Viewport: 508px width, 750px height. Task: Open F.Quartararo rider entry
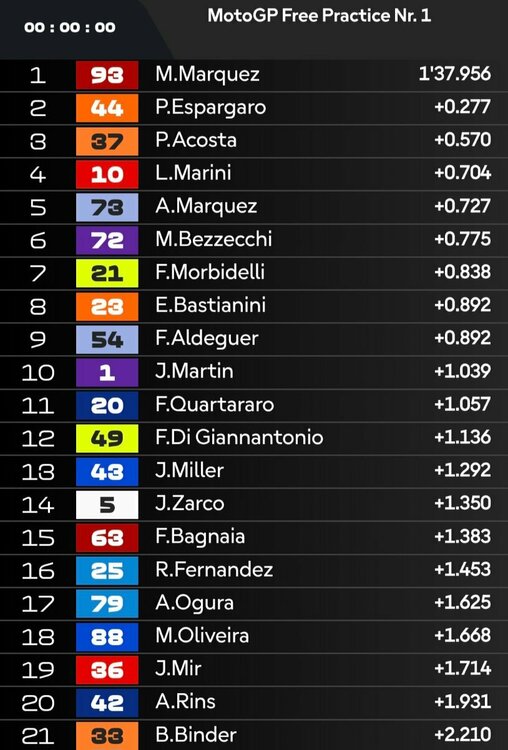coord(254,406)
